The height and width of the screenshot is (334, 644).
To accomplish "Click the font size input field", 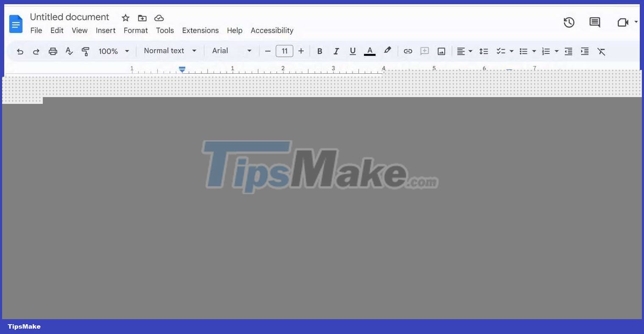I will point(284,51).
